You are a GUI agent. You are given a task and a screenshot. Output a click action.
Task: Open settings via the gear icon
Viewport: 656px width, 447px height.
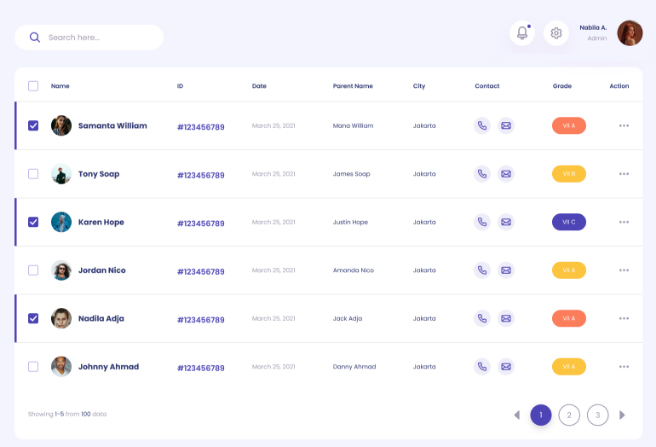pos(556,33)
